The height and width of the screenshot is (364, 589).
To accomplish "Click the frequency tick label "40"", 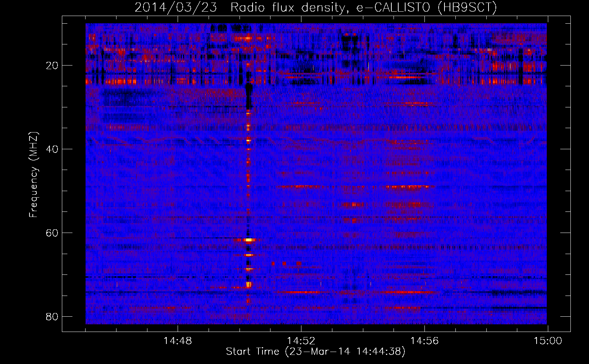I will click(x=52, y=149).
